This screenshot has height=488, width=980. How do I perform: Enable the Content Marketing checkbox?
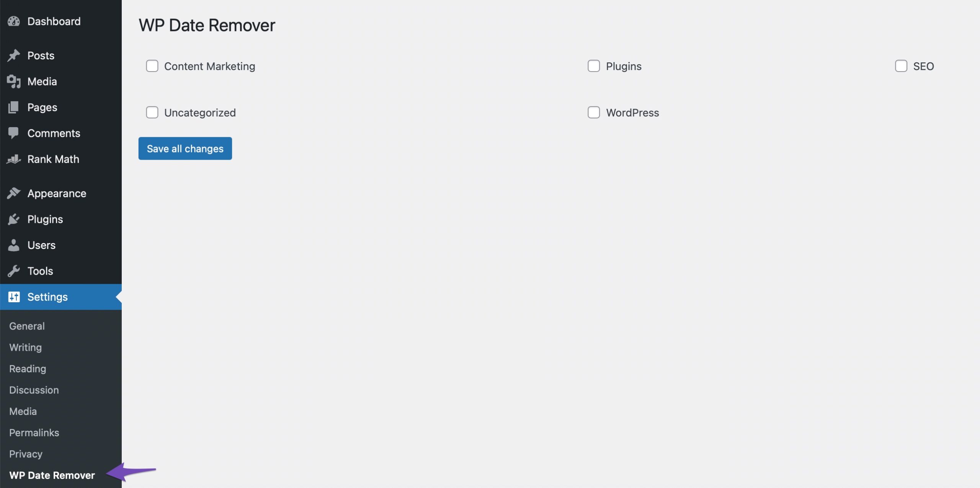coord(152,66)
